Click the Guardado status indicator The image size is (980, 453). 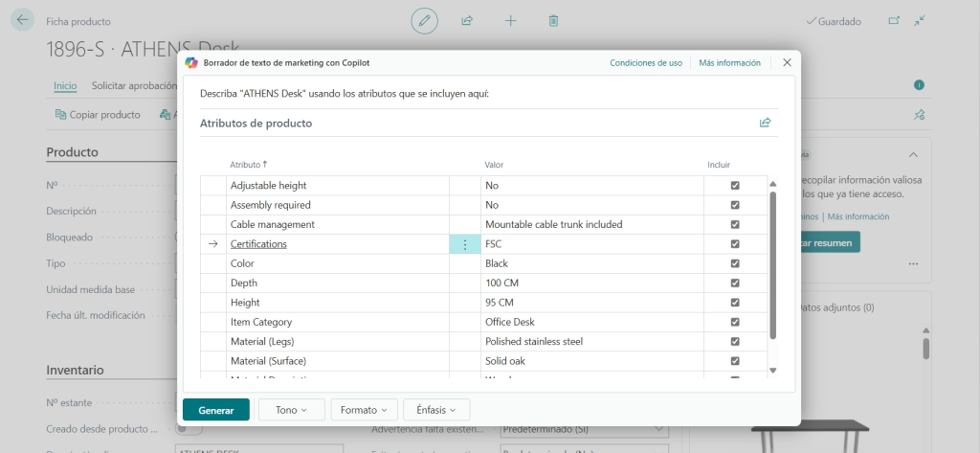pyautogui.click(x=834, y=21)
